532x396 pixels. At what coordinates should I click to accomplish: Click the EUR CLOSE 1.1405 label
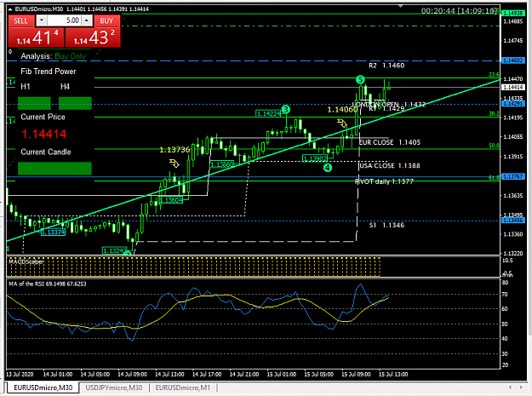tap(390, 142)
